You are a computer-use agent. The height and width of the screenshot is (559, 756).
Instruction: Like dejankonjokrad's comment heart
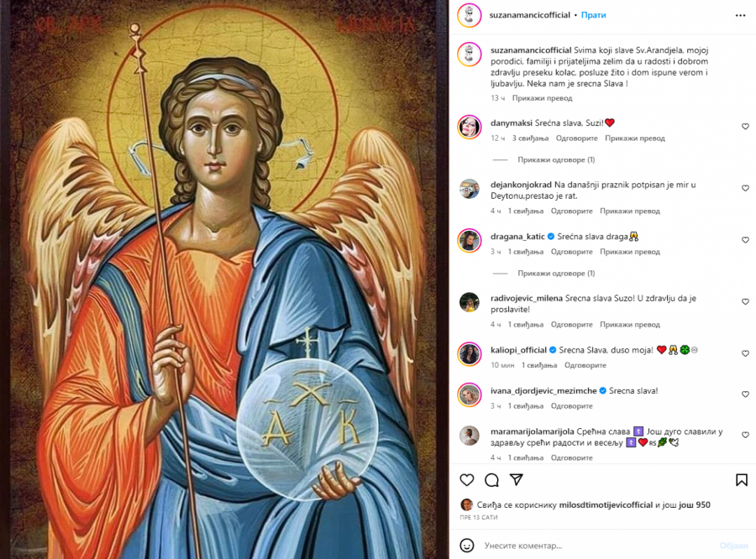click(x=745, y=188)
